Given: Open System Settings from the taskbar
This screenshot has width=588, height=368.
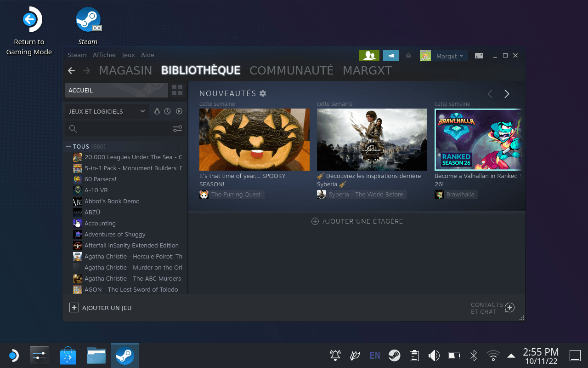Looking at the screenshot, I should coord(40,356).
